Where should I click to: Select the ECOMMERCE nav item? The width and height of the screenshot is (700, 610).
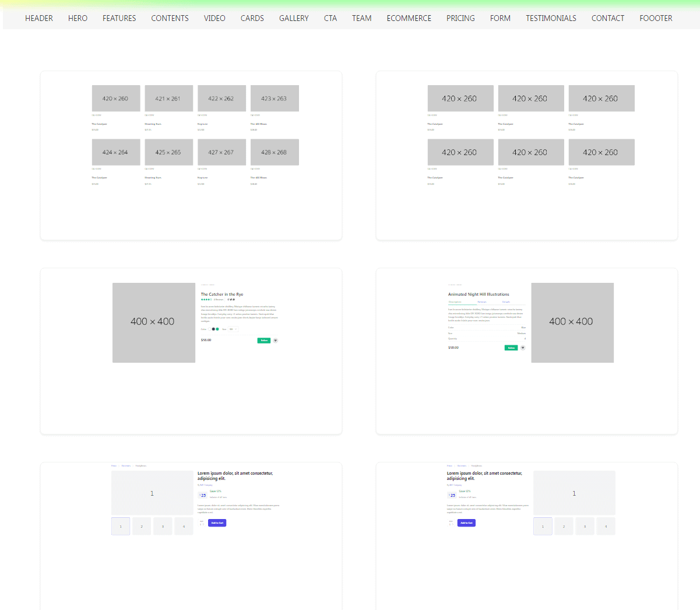pos(409,18)
